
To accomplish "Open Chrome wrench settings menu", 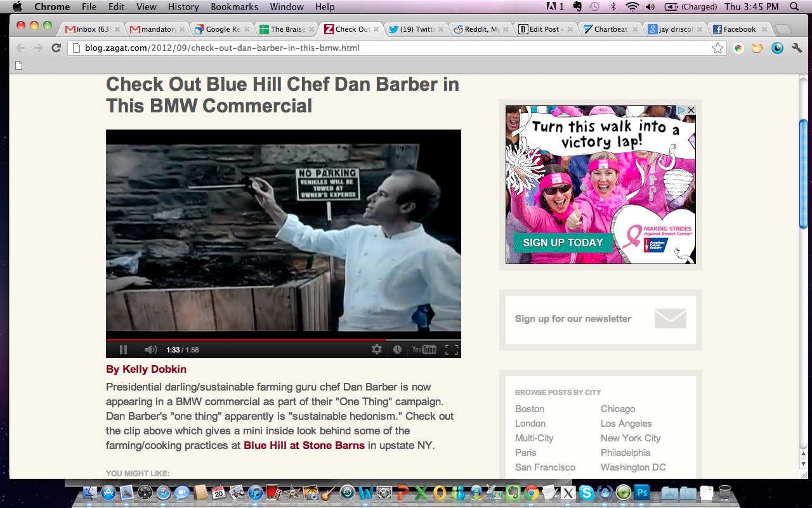I will 797,48.
